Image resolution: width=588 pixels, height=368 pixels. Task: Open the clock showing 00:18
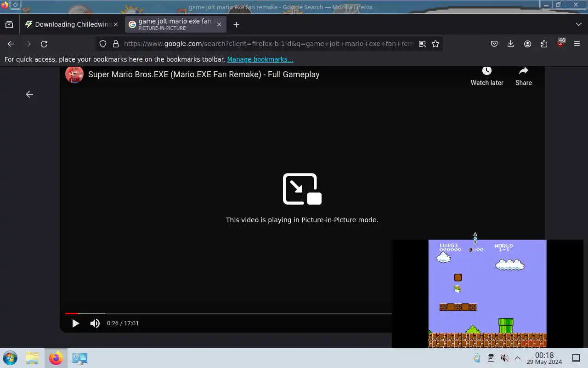(x=544, y=358)
